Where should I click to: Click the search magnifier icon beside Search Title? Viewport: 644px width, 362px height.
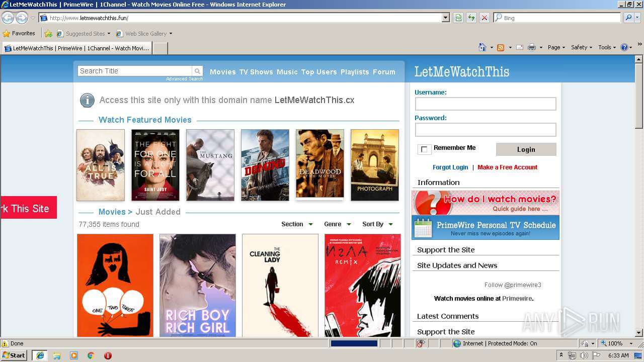(x=198, y=71)
